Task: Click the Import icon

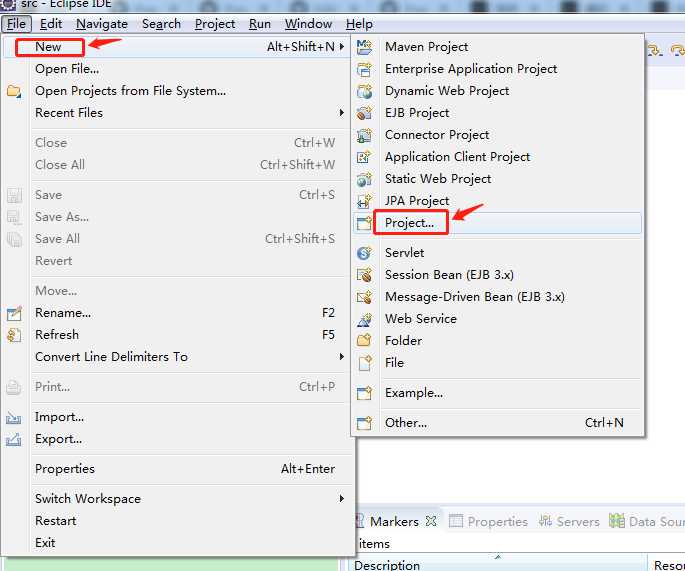Action: point(14,417)
